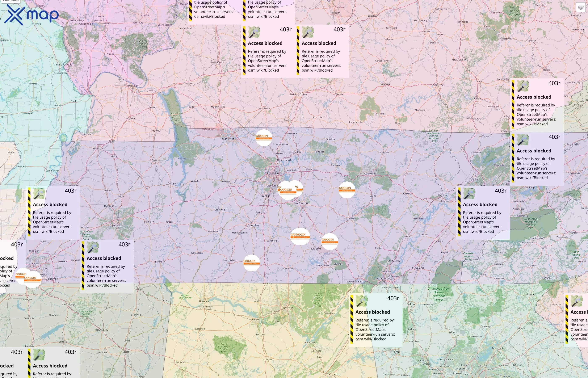This screenshot has width=588, height=378.
Task: Click the Cape Girardeau label
Action: click(x=63, y=64)
